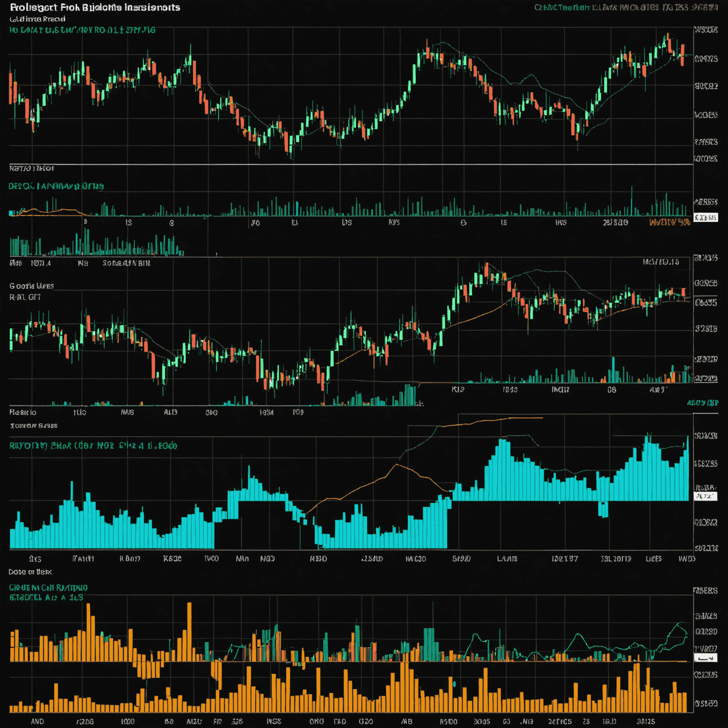The height and width of the screenshot is (728, 728).
Task: Click the green RBYOITI heading above the cyan chart
Action: (x=93, y=446)
